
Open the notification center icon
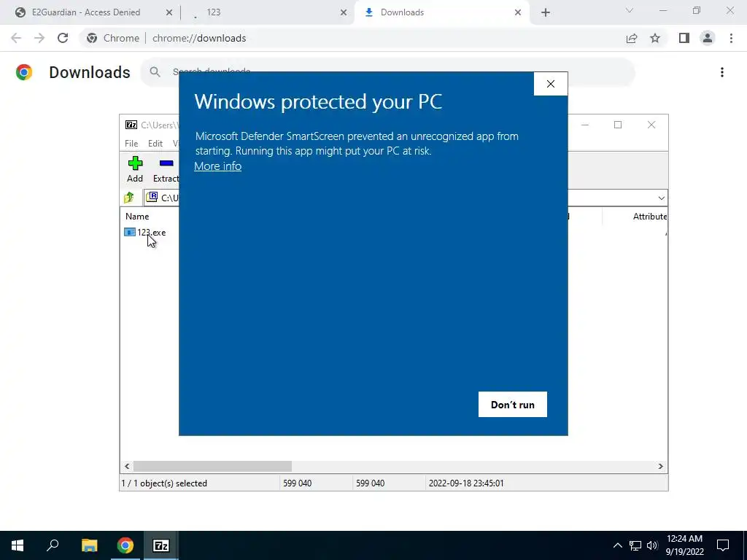(x=723, y=545)
